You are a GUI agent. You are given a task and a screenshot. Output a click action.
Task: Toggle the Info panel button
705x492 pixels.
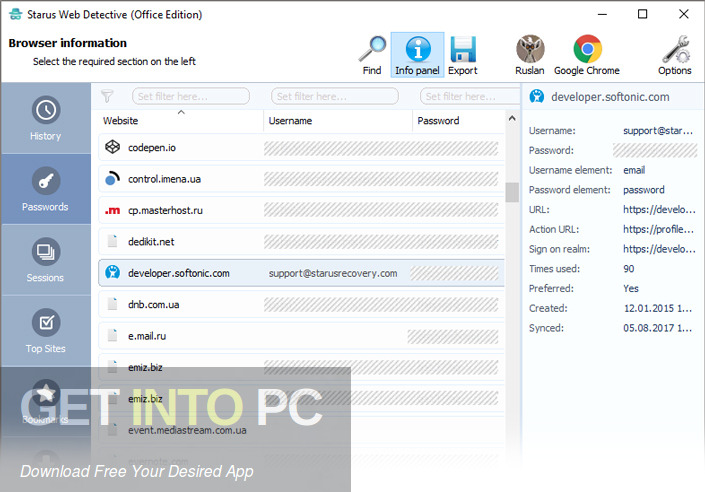[417, 55]
